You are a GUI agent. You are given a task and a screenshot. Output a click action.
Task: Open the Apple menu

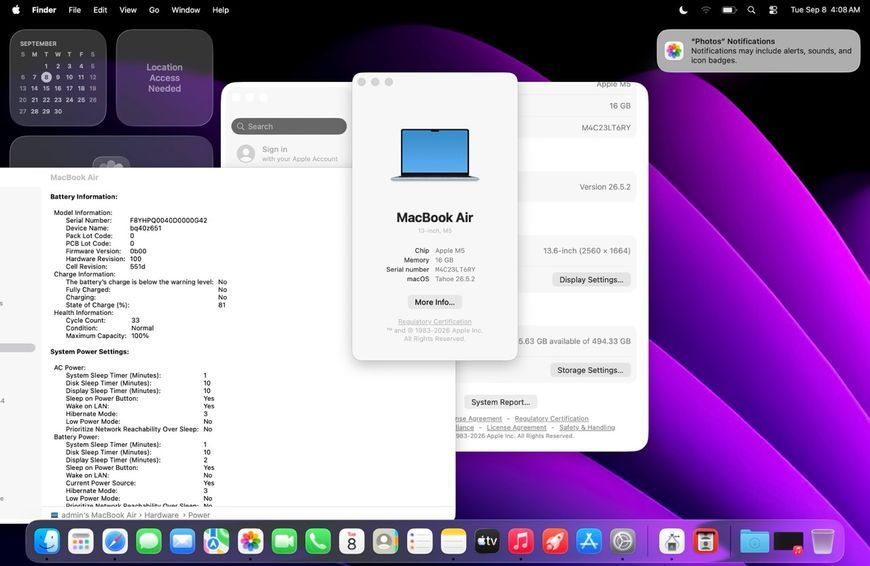[16, 9]
